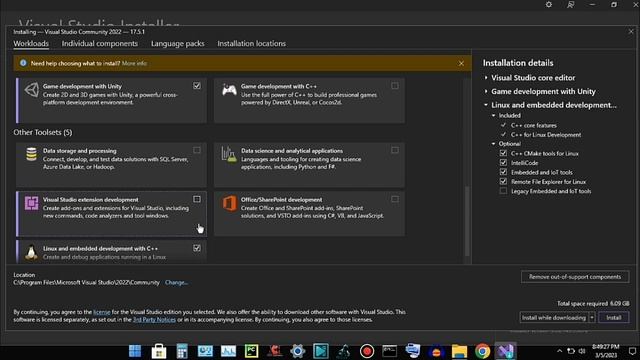
Task: Click the database icon for Data storage
Action: coord(31,154)
